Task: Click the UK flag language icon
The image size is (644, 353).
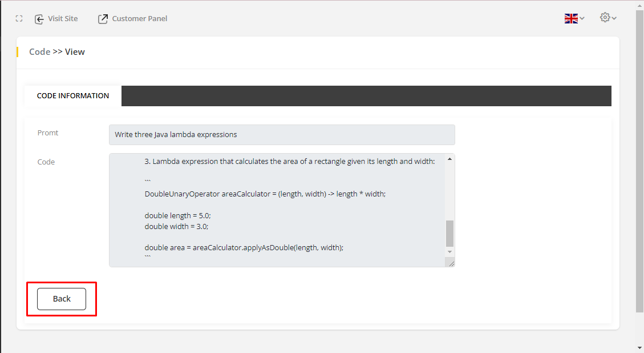Action: [x=571, y=18]
